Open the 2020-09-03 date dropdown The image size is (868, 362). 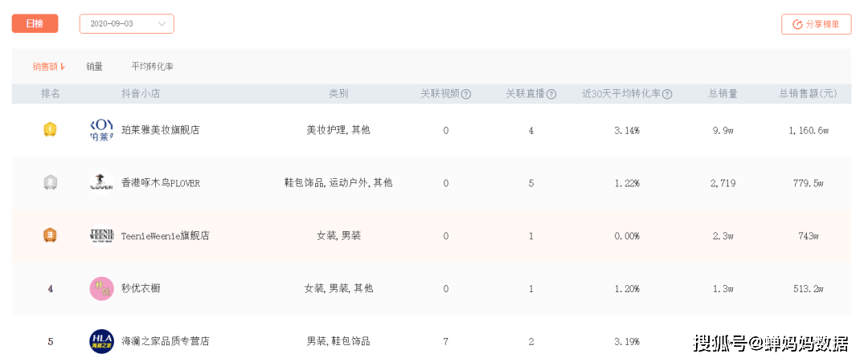[x=126, y=24]
